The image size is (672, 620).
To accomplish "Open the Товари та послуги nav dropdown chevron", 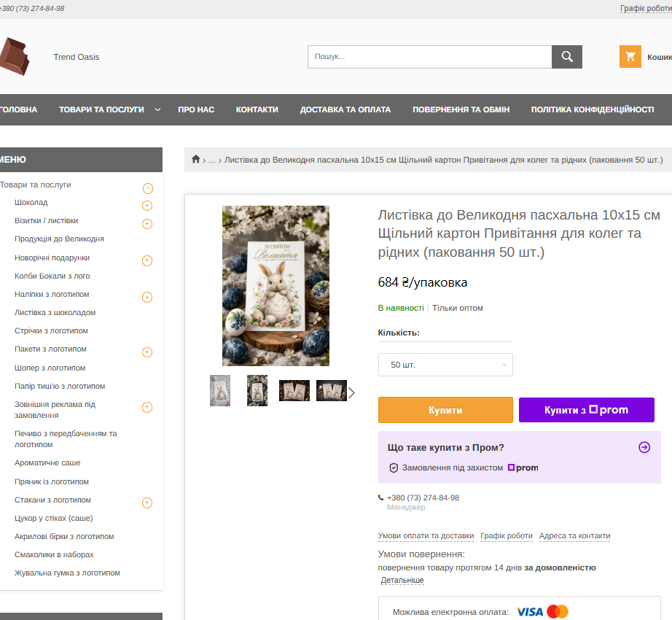I will [157, 109].
